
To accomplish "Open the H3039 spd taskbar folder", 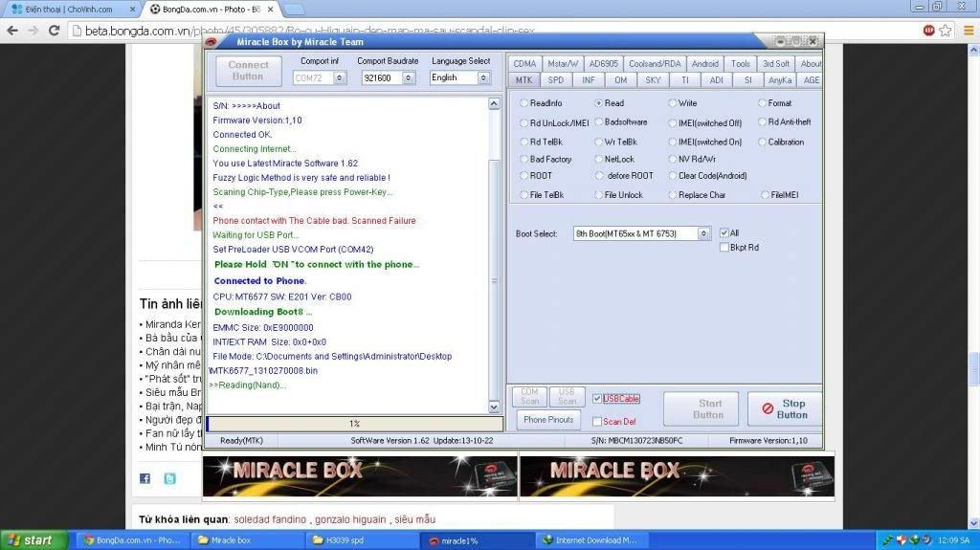I will click(364, 540).
